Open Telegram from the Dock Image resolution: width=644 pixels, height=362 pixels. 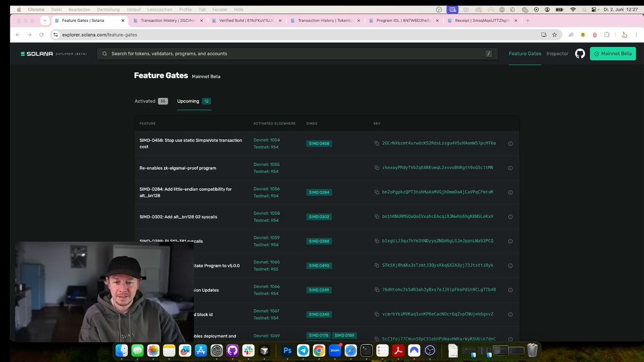tap(303, 350)
